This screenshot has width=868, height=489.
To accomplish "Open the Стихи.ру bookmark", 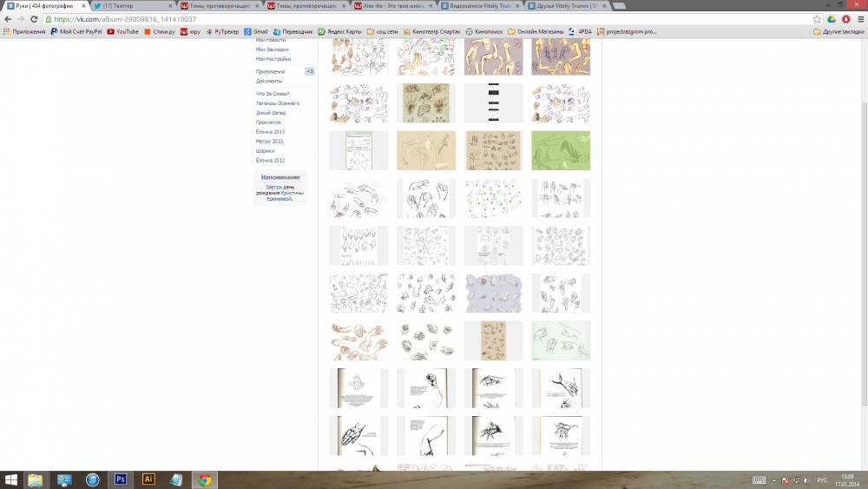I will [160, 31].
